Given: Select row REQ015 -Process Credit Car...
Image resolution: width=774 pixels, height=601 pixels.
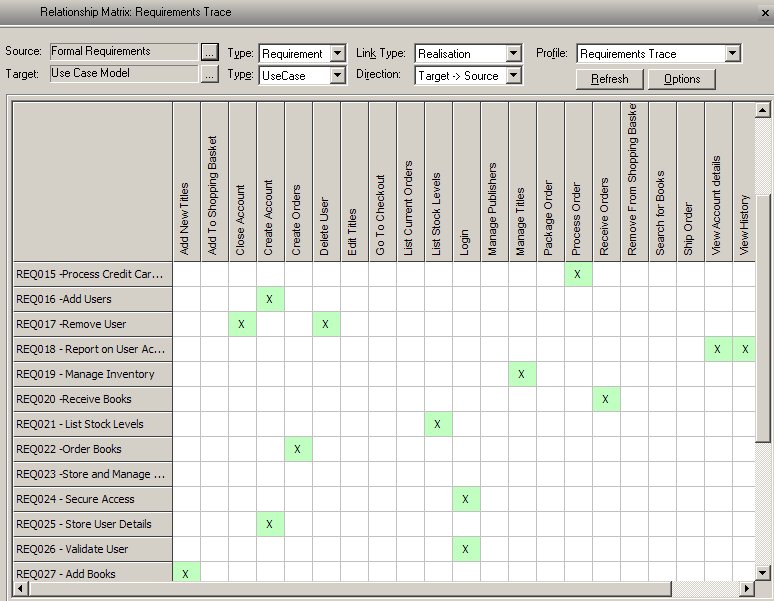Looking at the screenshot, I should tap(93, 274).
